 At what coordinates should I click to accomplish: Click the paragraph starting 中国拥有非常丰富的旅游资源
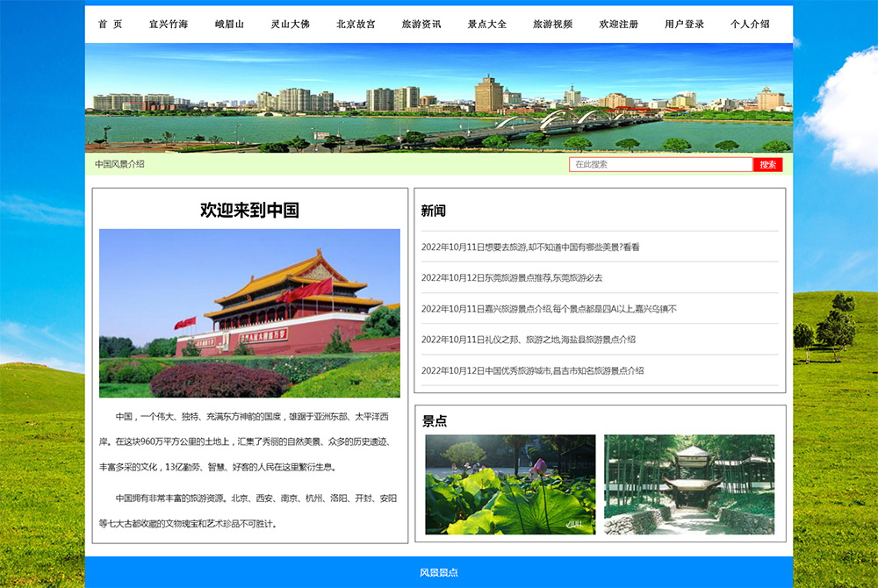point(248,511)
